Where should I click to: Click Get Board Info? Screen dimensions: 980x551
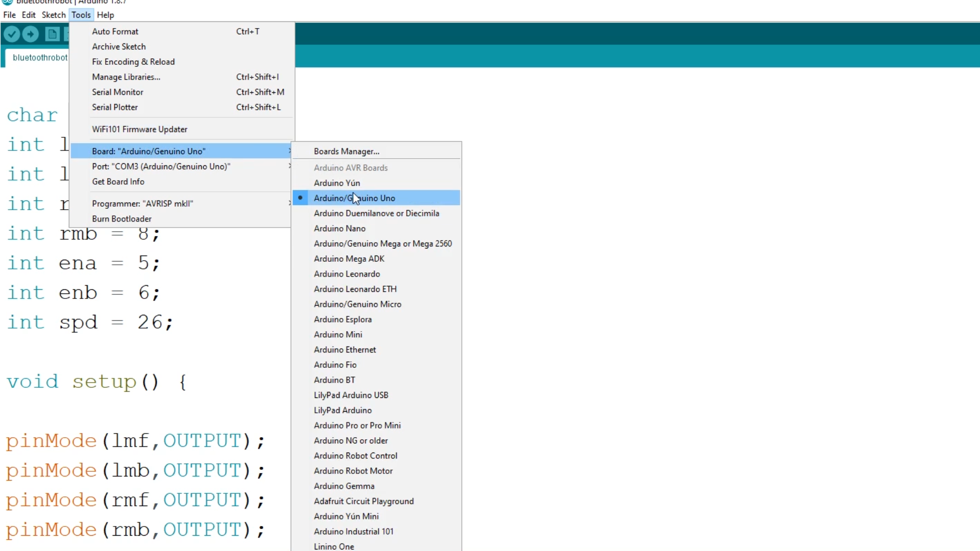(182, 182)
